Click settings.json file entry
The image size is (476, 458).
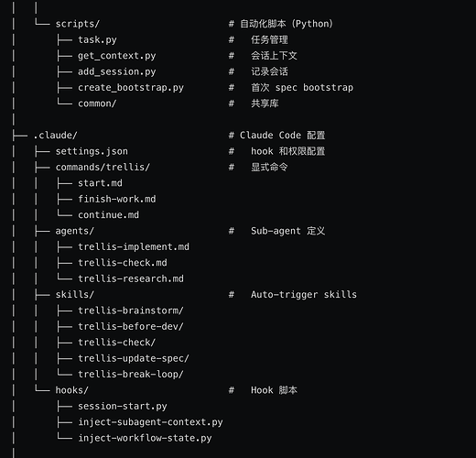click(92, 151)
